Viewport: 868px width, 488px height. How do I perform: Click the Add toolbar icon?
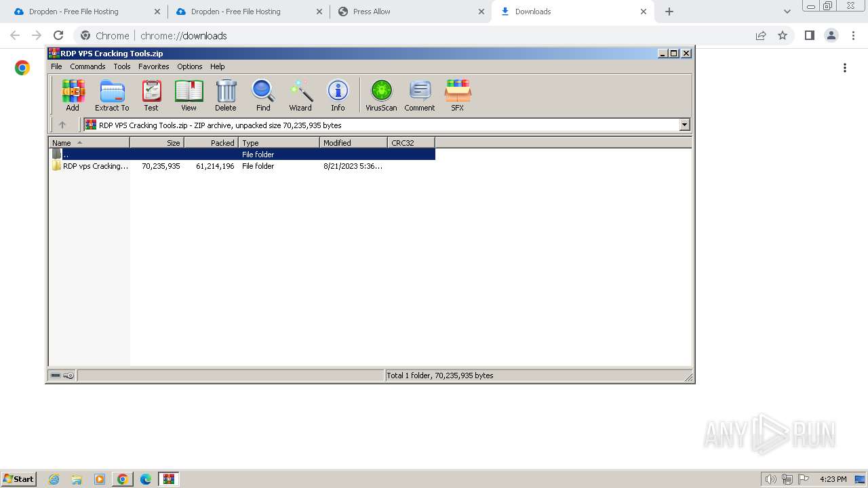73,96
